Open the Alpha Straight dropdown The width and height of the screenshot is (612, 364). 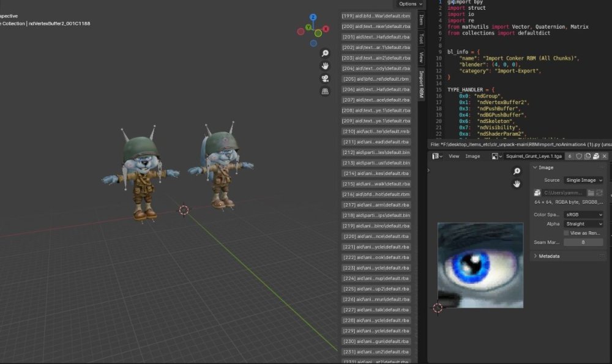pyautogui.click(x=583, y=224)
